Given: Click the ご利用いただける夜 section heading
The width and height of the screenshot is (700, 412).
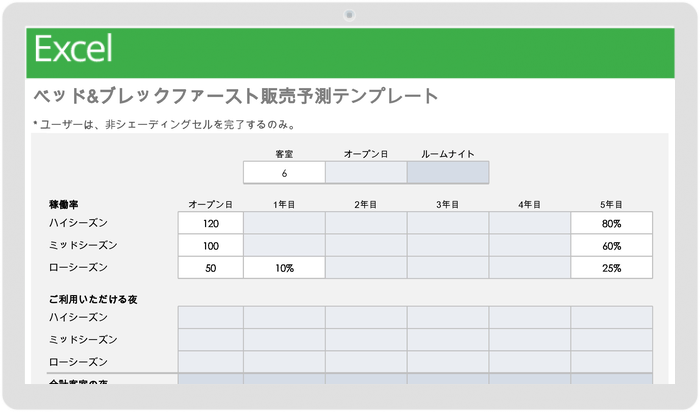Looking at the screenshot, I should [x=93, y=299].
